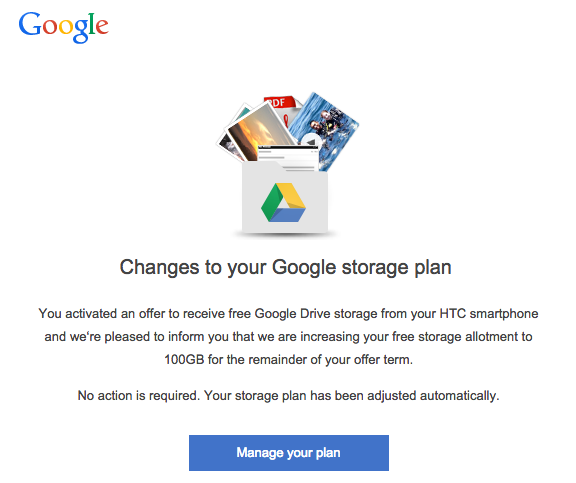
Task: Open the scuba divers photo thumbnail
Action: (x=323, y=130)
